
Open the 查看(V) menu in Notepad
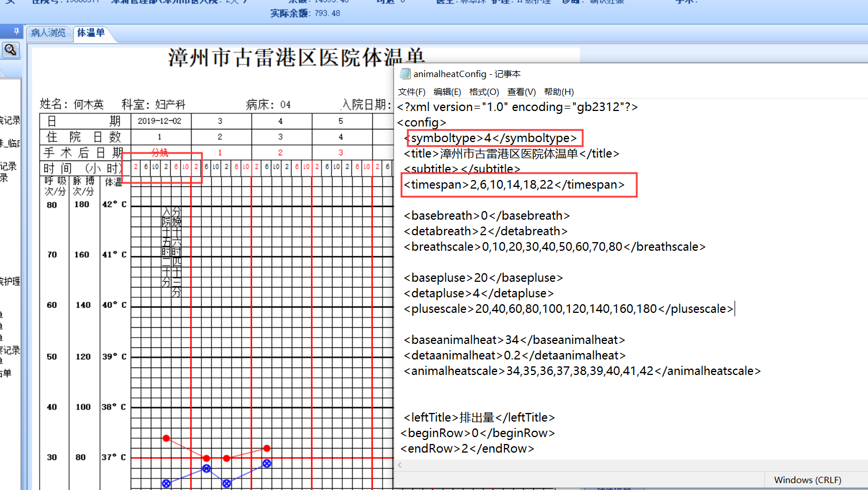[522, 92]
